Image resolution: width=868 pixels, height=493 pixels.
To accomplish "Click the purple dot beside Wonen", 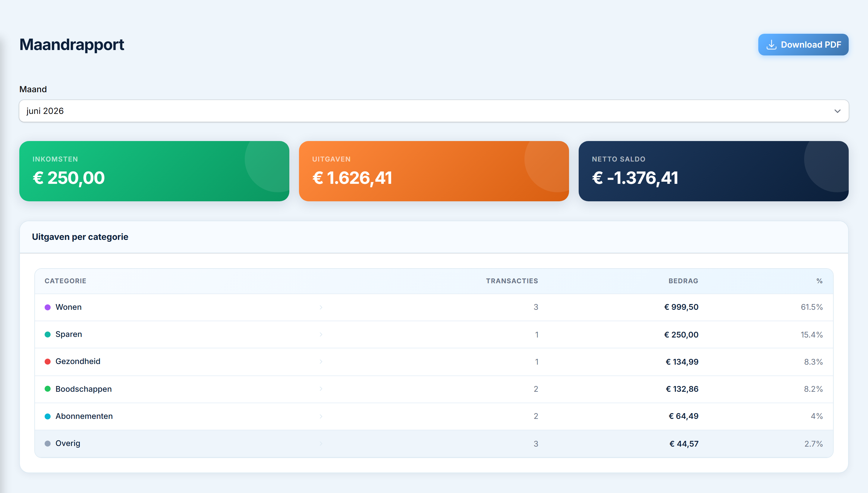I will 48,307.
